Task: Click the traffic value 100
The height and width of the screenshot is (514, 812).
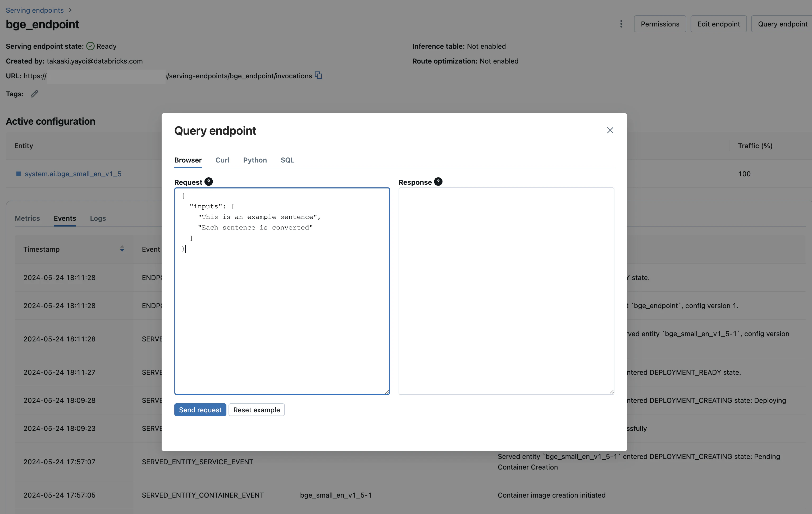Action: [744, 174]
